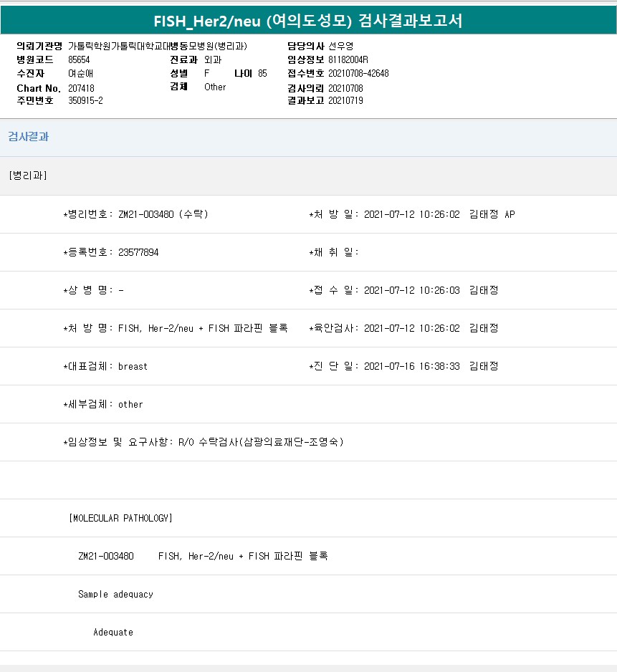Screen dimensions: 617x672
Task: Select gross exam date row 육안검사
Action: (x=403, y=328)
